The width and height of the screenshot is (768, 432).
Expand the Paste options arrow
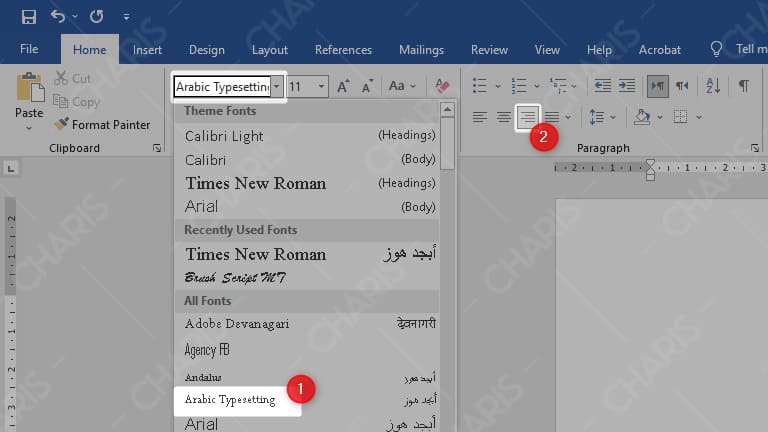(29, 128)
